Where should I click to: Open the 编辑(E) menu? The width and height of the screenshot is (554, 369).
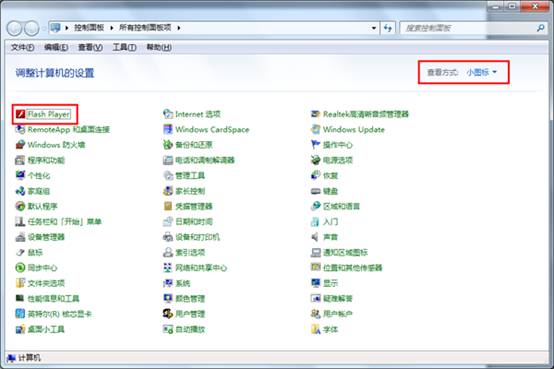tap(56, 47)
